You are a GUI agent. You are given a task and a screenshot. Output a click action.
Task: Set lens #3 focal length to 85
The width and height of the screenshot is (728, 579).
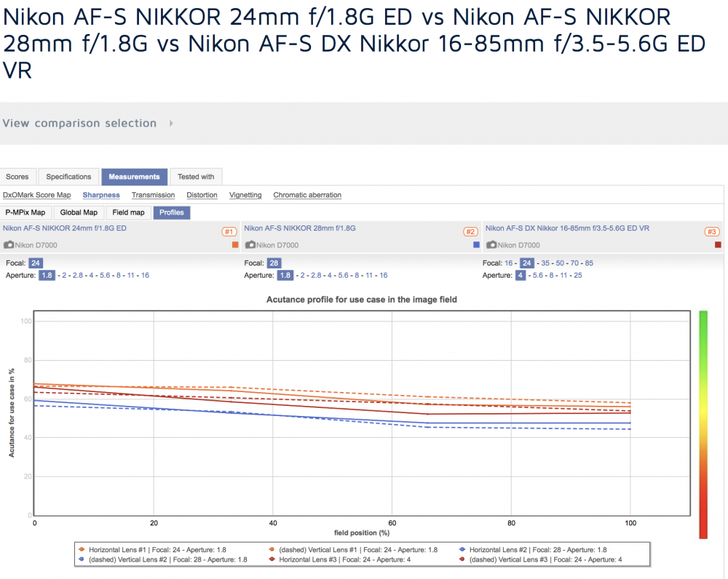point(589,263)
